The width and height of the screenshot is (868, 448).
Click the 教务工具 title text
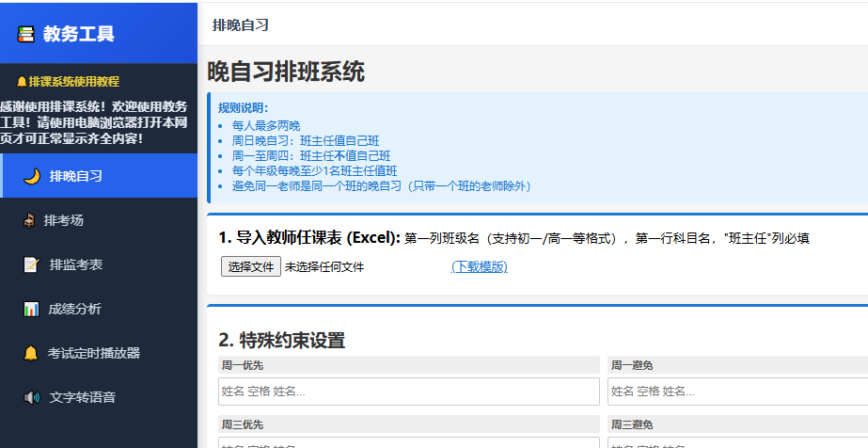pos(79,34)
